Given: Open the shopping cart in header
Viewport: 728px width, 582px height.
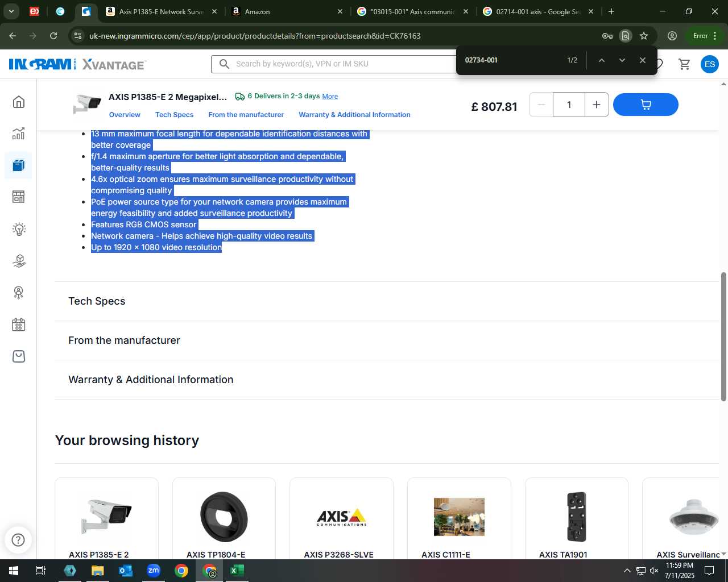Looking at the screenshot, I should pyautogui.click(x=684, y=64).
